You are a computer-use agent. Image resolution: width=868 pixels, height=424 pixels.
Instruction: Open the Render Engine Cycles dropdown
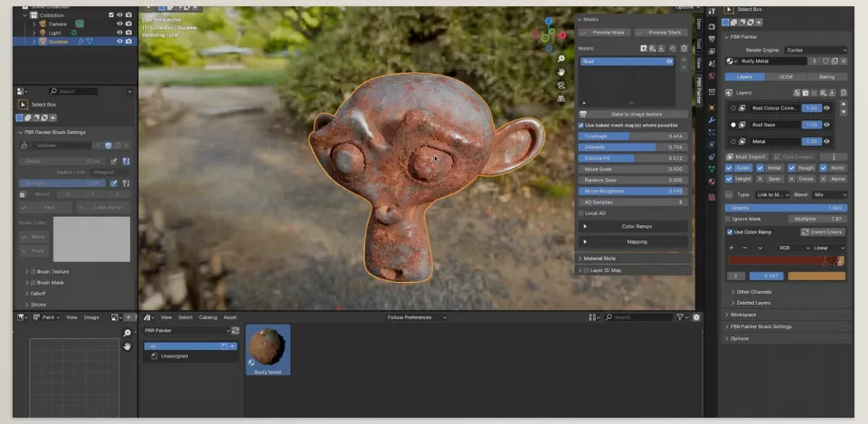click(816, 50)
